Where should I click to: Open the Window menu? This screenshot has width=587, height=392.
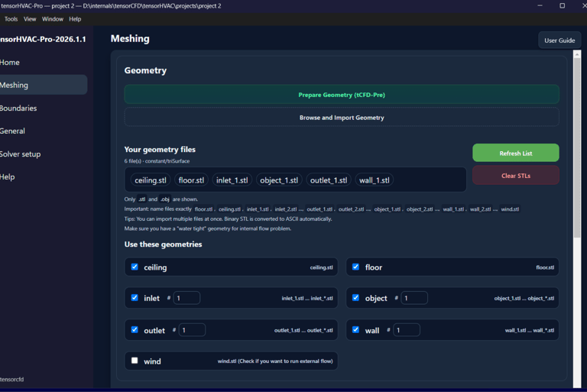coord(53,19)
